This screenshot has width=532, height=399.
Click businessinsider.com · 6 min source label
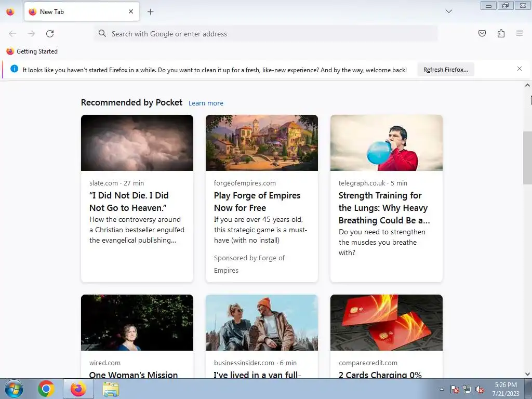click(x=255, y=363)
